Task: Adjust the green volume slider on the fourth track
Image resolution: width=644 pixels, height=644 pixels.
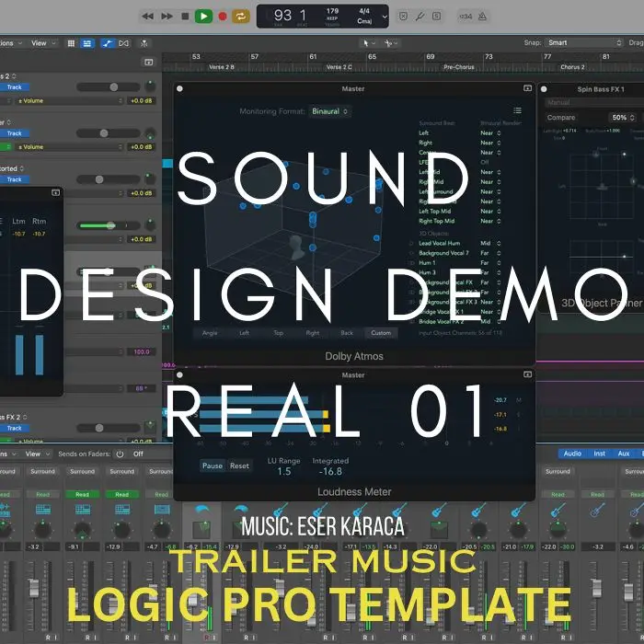Action: click(109, 225)
